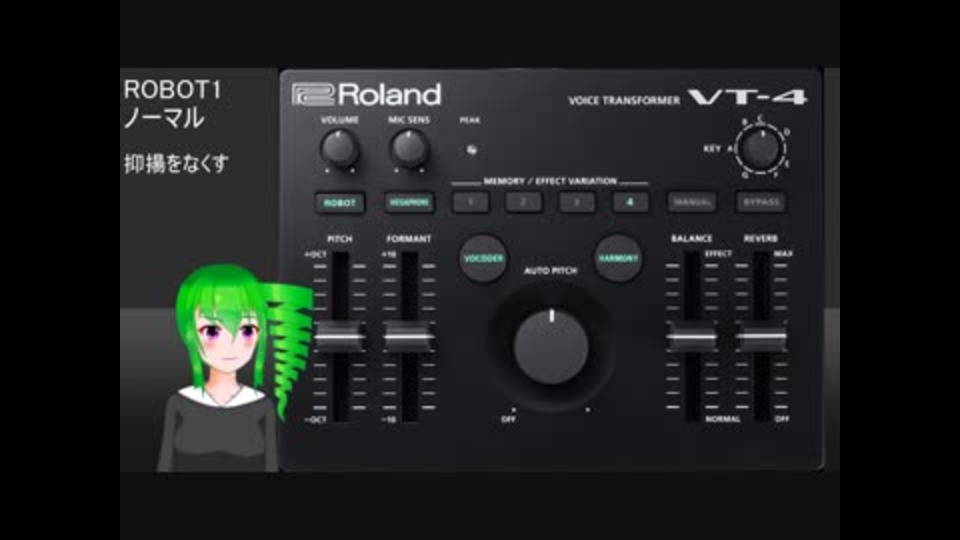Click the large AUTO PITCH knob
The height and width of the screenshot is (540, 960).
point(551,346)
